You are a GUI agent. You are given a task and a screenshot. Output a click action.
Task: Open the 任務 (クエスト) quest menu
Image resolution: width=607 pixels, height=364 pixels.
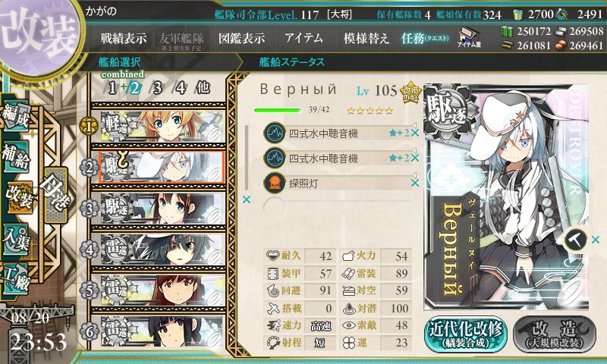pos(425,38)
